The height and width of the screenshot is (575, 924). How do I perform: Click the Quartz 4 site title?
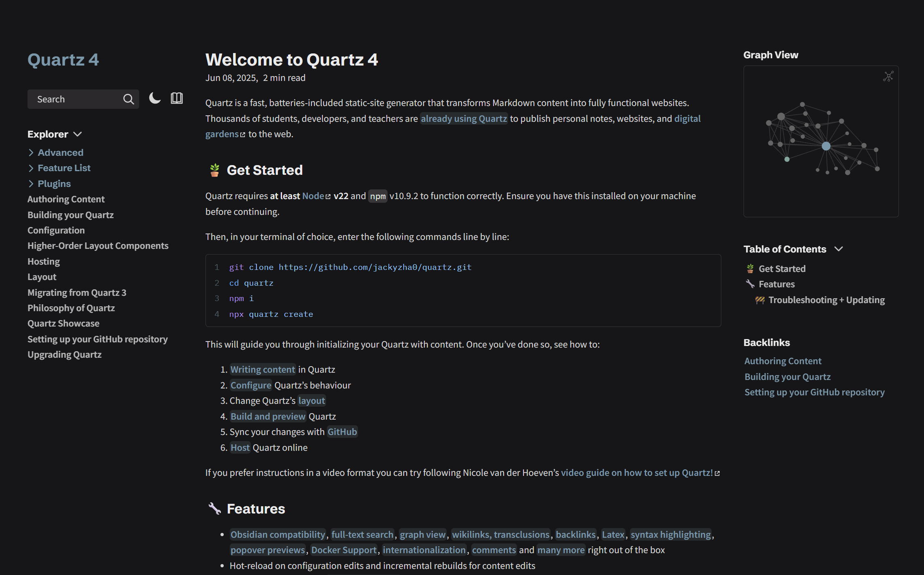tap(63, 60)
